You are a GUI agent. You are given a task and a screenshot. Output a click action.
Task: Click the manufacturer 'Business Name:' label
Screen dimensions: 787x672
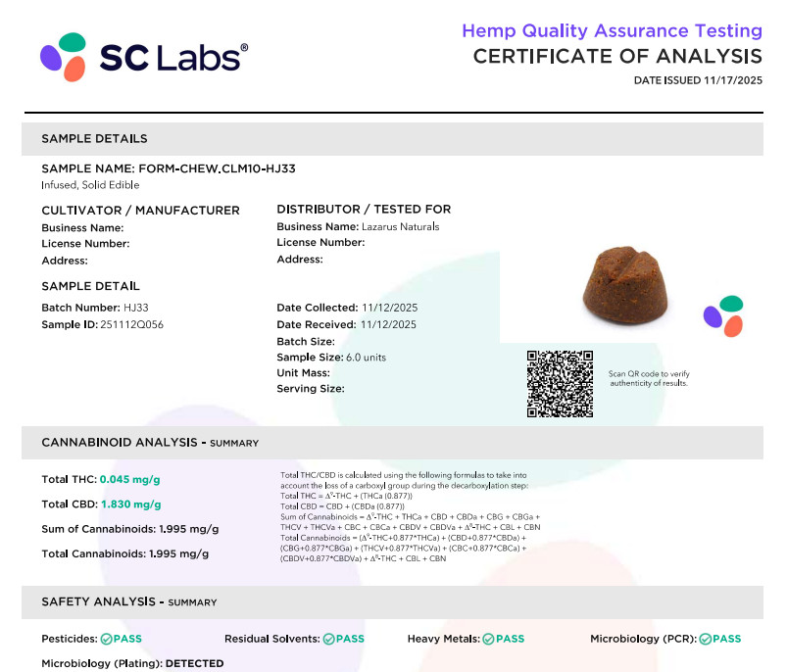tap(82, 227)
